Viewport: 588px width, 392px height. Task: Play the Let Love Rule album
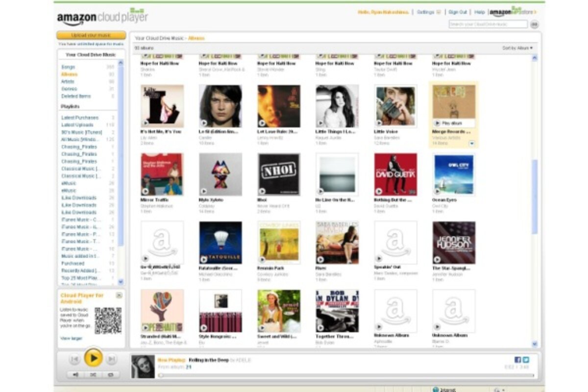click(262, 123)
